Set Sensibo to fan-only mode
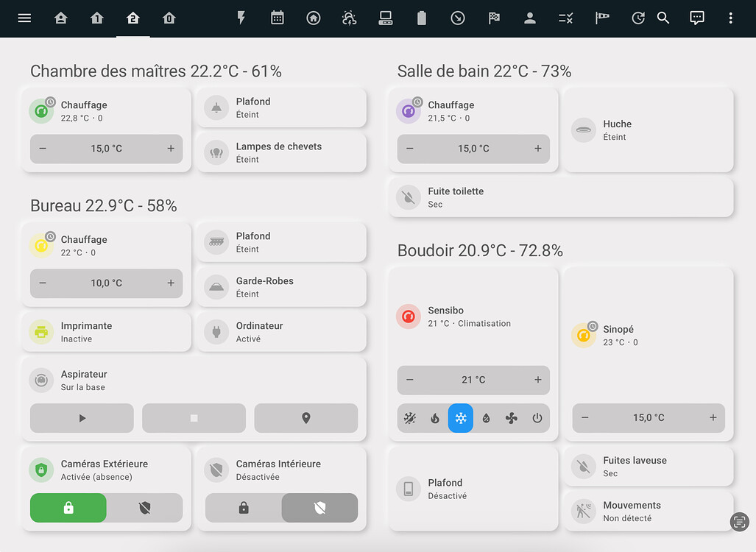The height and width of the screenshot is (552, 756). pyautogui.click(x=512, y=418)
